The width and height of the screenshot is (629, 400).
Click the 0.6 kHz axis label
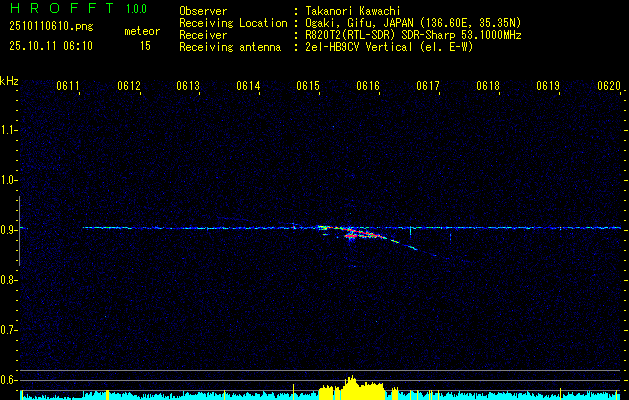pos(8,380)
